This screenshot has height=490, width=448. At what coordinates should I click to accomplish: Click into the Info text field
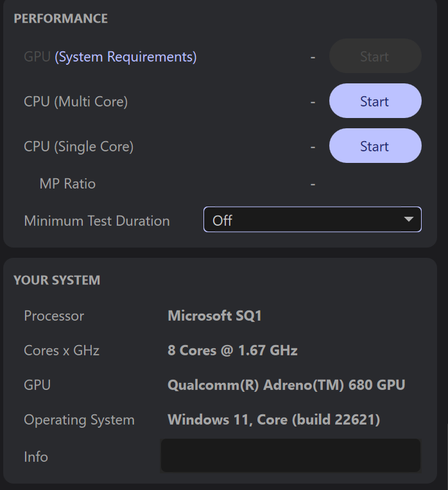click(x=290, y=456)
